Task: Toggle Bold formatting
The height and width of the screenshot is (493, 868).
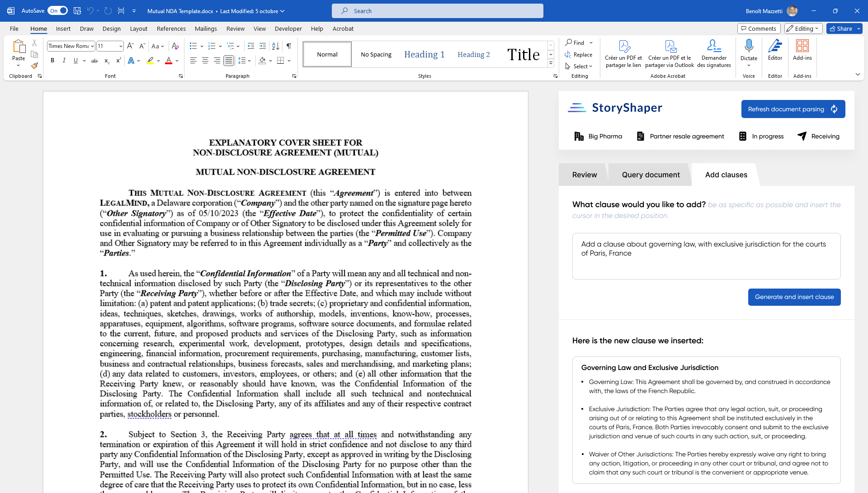Action: point(52,61)
